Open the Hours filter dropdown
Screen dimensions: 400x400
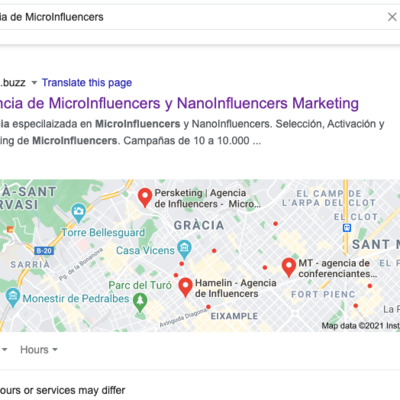[x=39, y=350]
